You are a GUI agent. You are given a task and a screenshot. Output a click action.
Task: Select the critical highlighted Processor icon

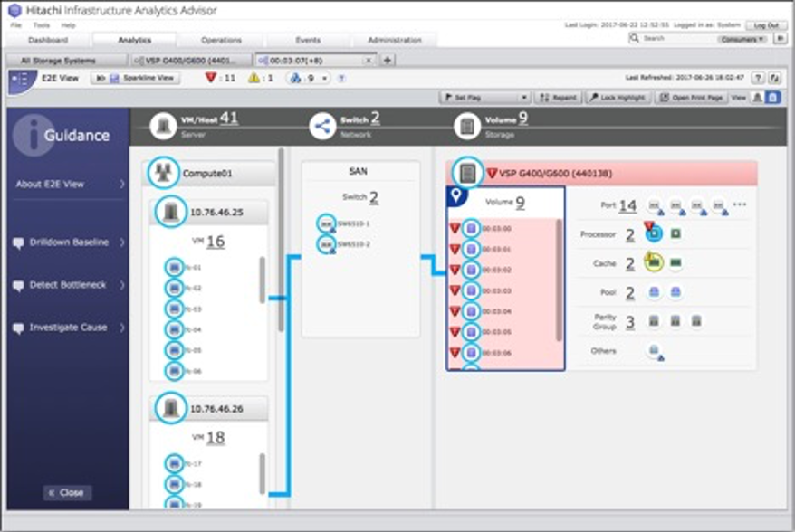[654, 233]
